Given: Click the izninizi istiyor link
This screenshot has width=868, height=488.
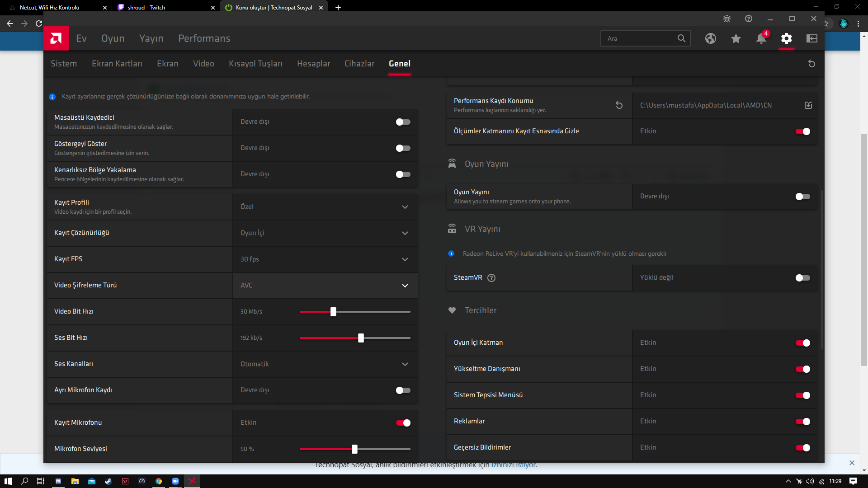Looking at the screenshot, I should click(513, 465).
